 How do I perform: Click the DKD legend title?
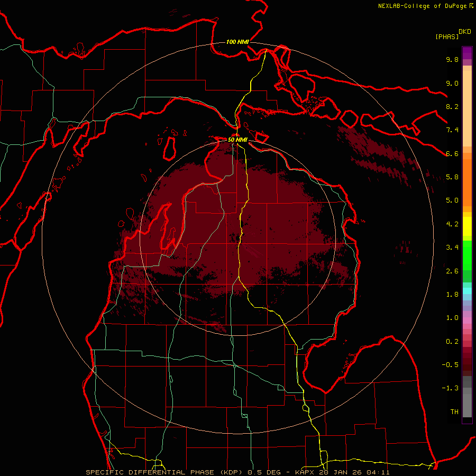(x=465, y=32)
